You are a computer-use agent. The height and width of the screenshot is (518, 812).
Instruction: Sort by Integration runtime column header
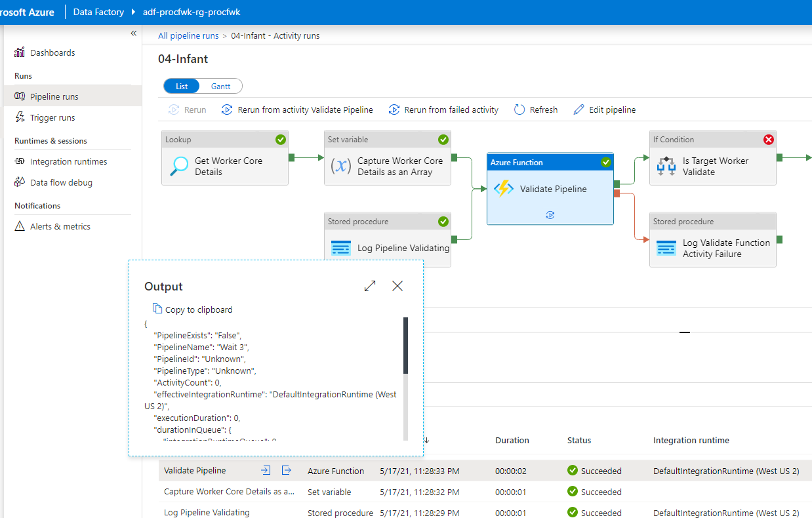tap(691, 441)
